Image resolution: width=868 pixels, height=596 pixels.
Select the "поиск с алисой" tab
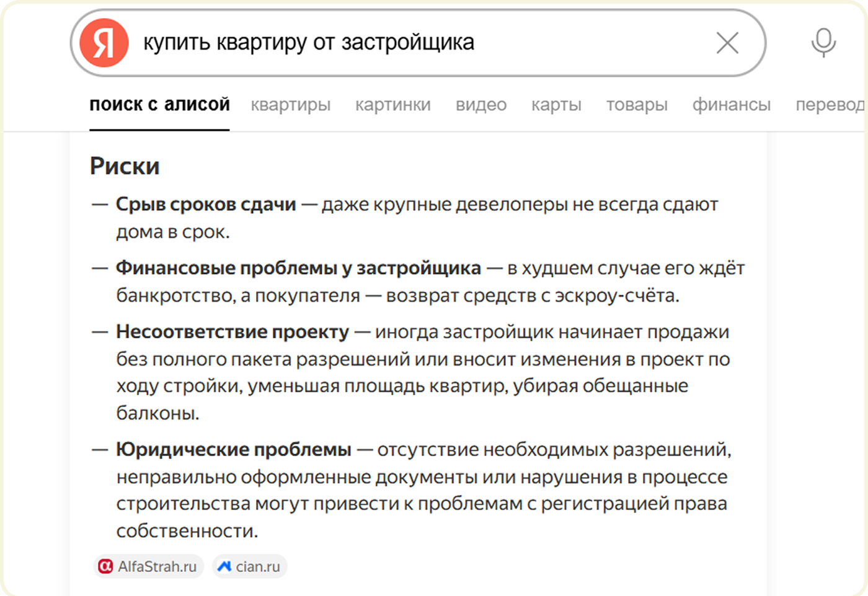159,105
